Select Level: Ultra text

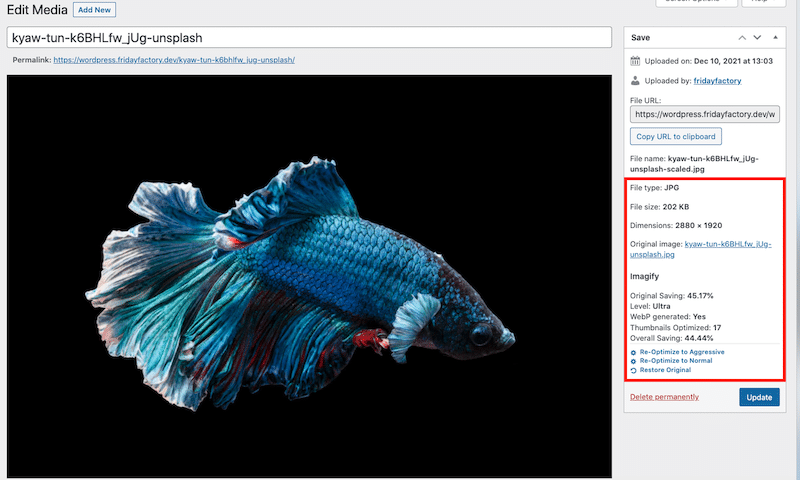pyautogui.click(x=650, y=306)
